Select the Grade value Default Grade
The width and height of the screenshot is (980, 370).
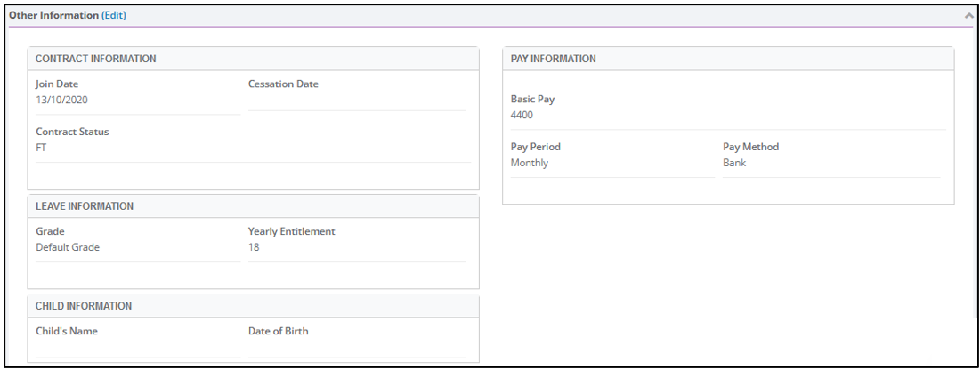pos(68,247)
